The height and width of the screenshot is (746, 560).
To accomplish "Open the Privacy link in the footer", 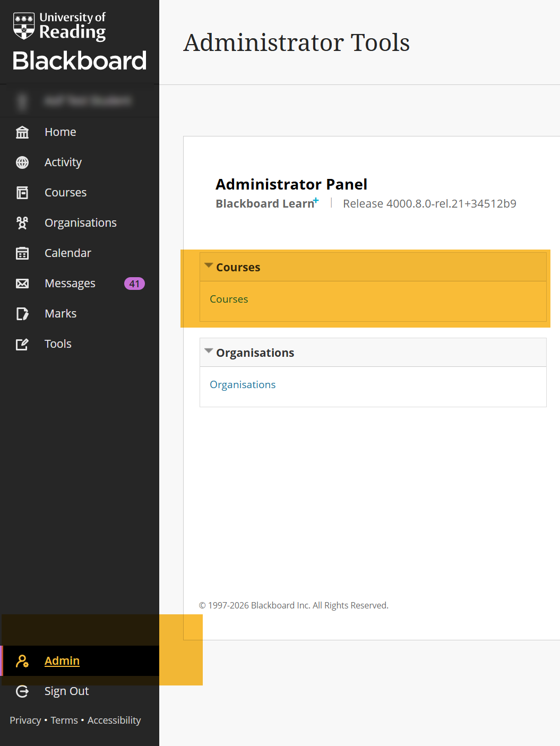I will pos(24,720).
